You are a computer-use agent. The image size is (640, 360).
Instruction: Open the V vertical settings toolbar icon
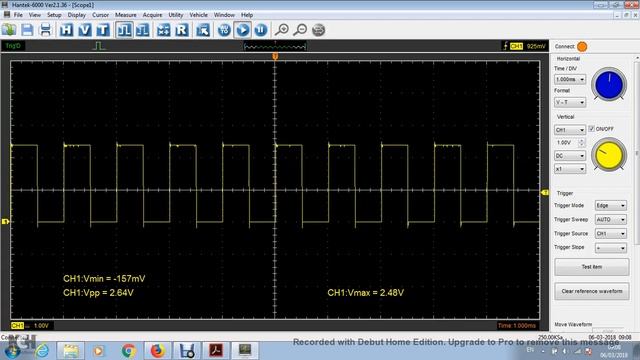coord(84,30)
